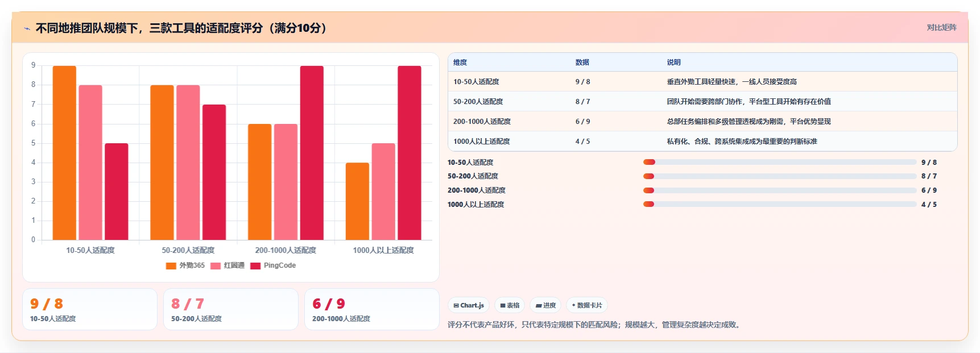Click the 表格 chip
This screenshot has width=980, height=353.
pyautogui.click(x=510, y=305)
